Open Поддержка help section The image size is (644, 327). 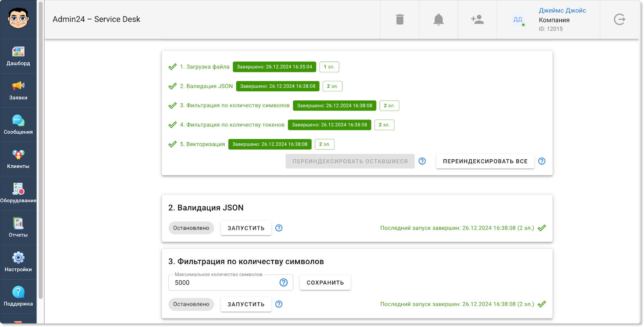coord(18,296)
